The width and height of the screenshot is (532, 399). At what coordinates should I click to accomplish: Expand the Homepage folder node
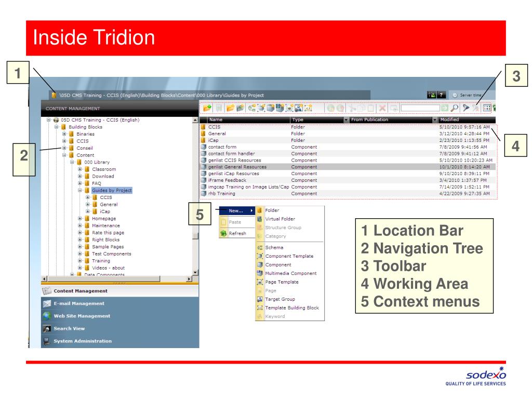[79, 219]
